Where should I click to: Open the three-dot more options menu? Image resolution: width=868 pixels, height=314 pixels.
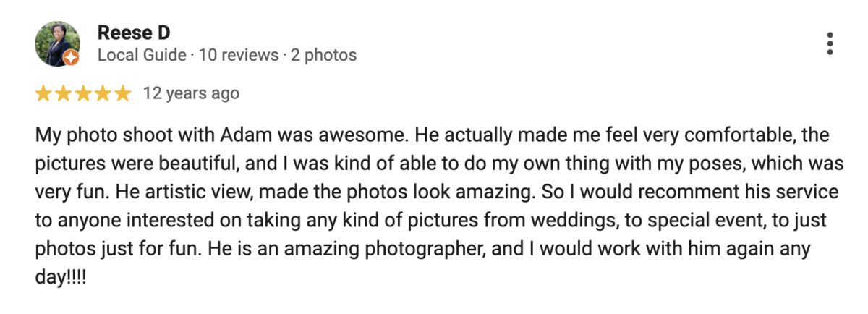(x=830, y=43)
